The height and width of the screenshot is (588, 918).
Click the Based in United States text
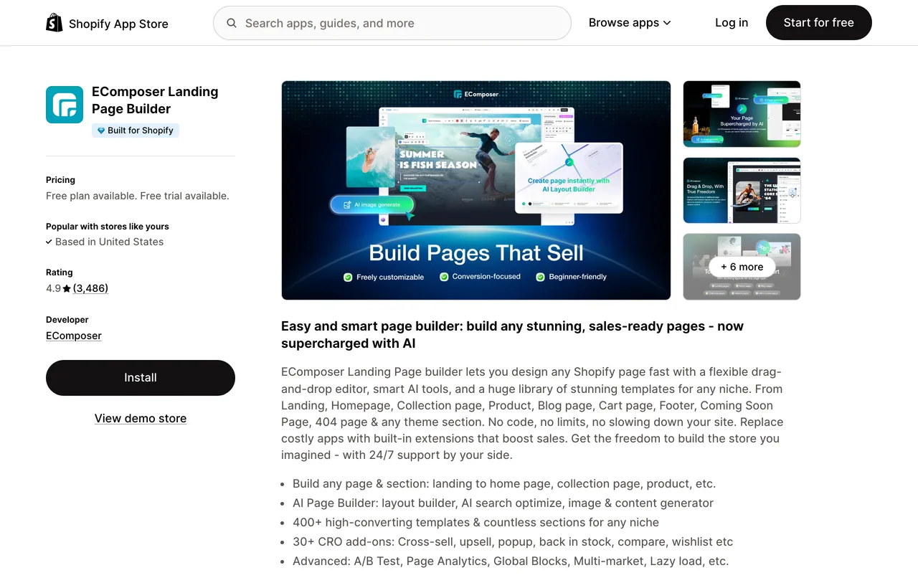109,242
